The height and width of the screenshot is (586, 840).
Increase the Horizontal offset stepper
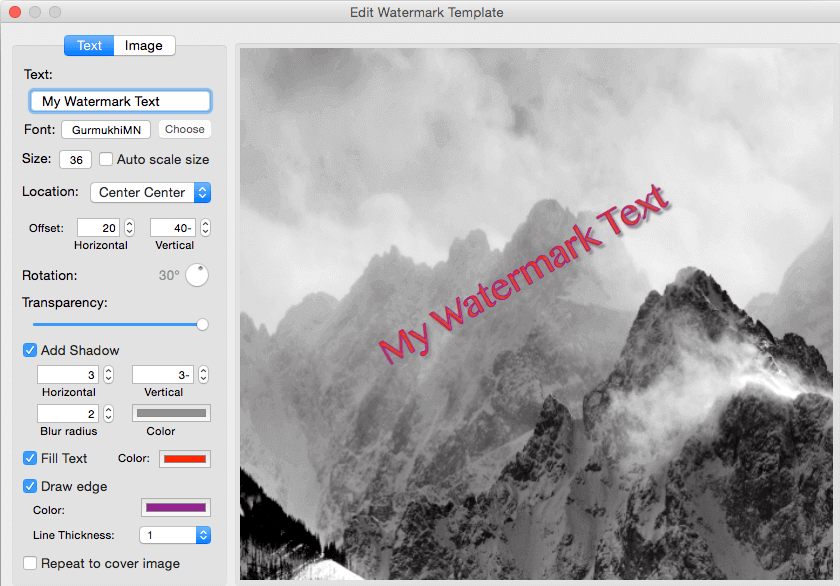coord(129,223)
